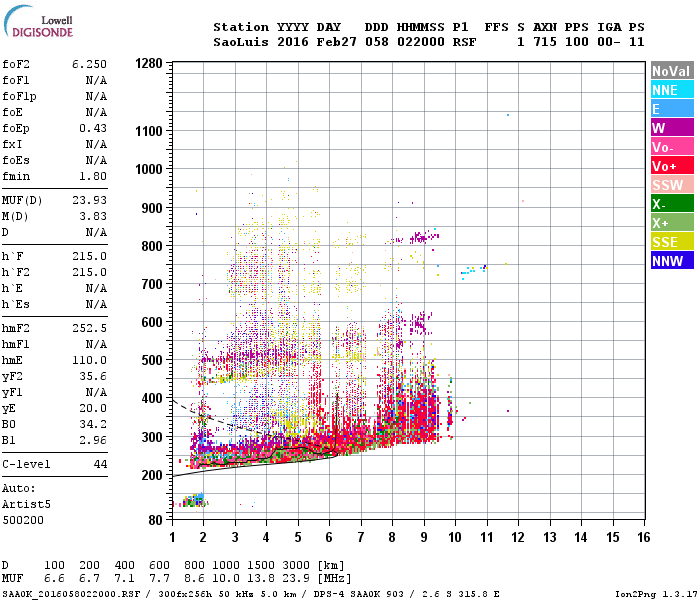This screenshot has height=600, width=700.
Task: Select the X- dark green legend swatch
Action: point(672,204)
